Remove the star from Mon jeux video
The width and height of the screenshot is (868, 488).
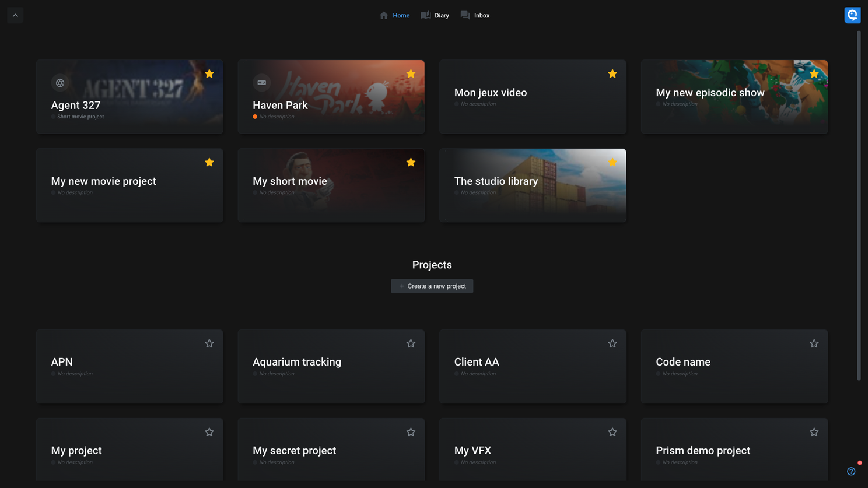(612, 74)
